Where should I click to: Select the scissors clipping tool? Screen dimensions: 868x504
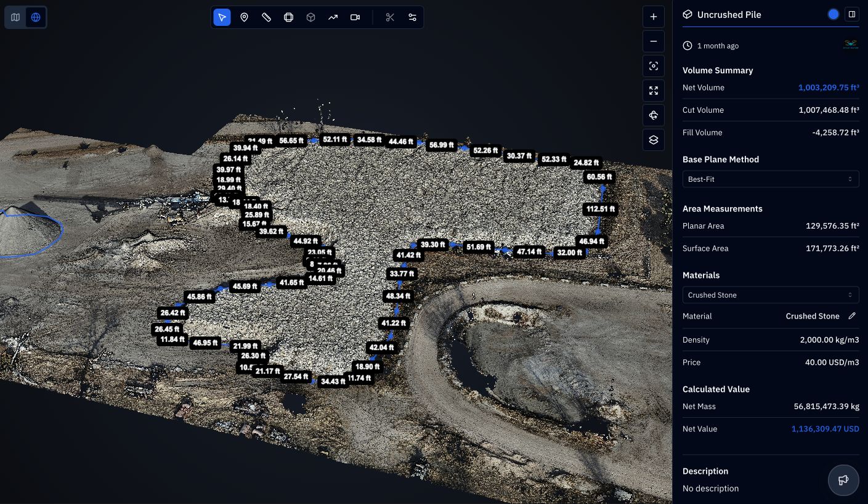390,17
